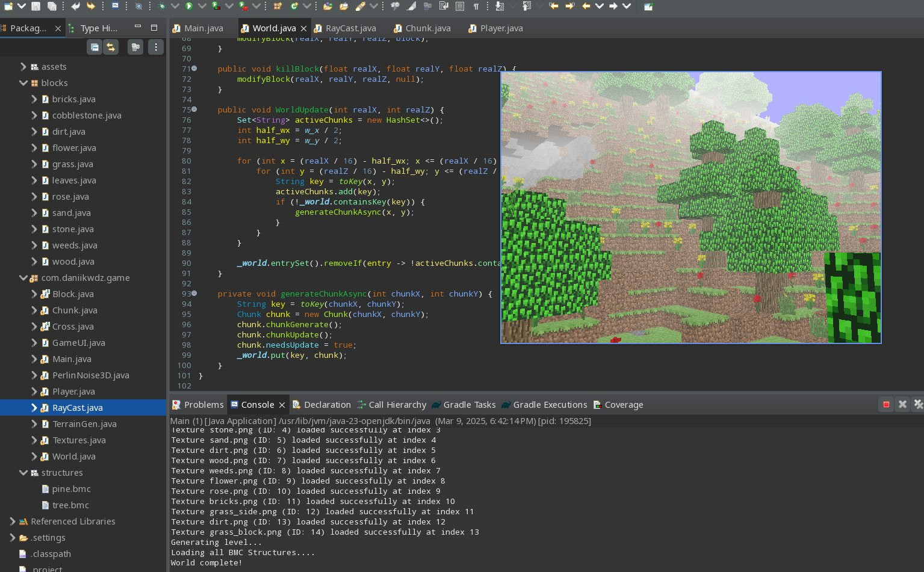
Task: Expand the assets folder
Action: coord(23,66)
